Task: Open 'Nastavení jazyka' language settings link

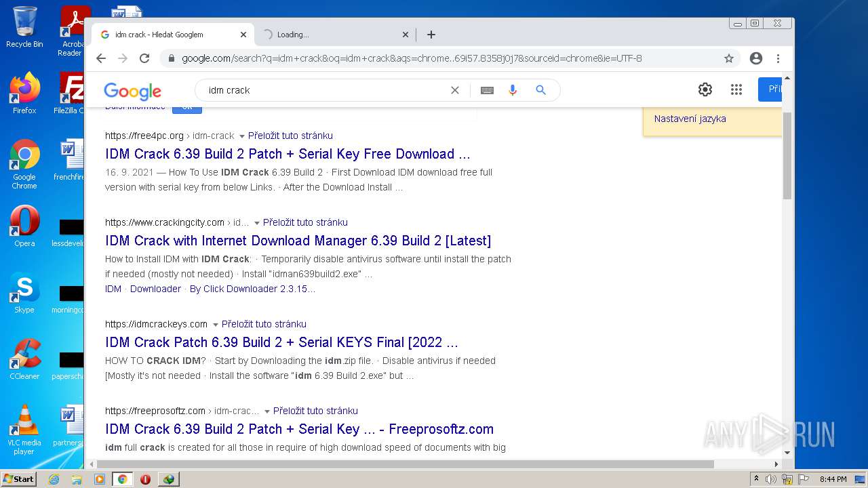Action: pos(690,119)
